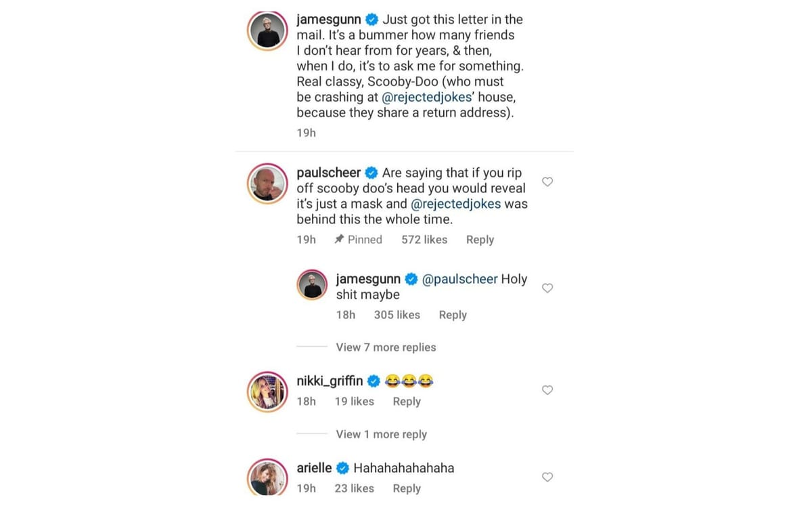Expand View 7 more replies
Viewport: 812px width, 508px height.
[x=386, y=347]
